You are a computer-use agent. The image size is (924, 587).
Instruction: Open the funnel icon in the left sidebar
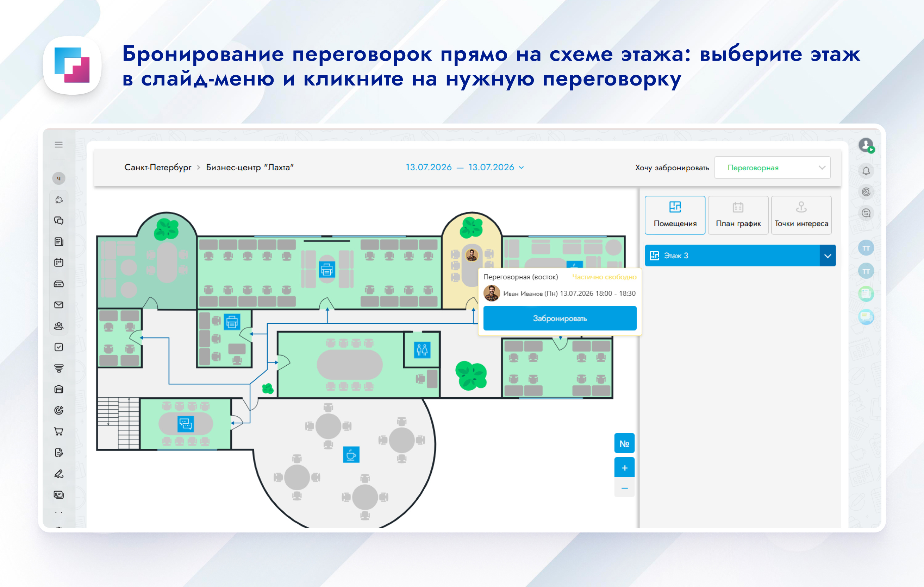59,368
